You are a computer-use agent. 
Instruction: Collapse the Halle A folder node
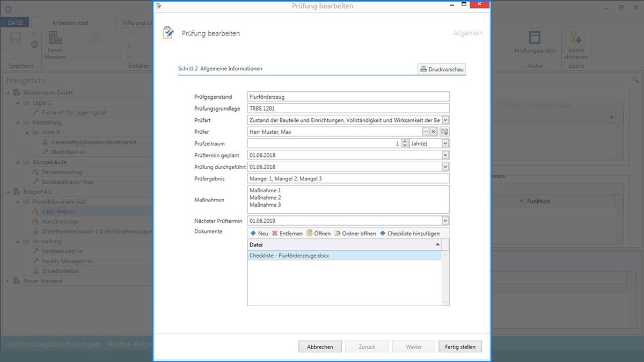(x=27, y=132)
